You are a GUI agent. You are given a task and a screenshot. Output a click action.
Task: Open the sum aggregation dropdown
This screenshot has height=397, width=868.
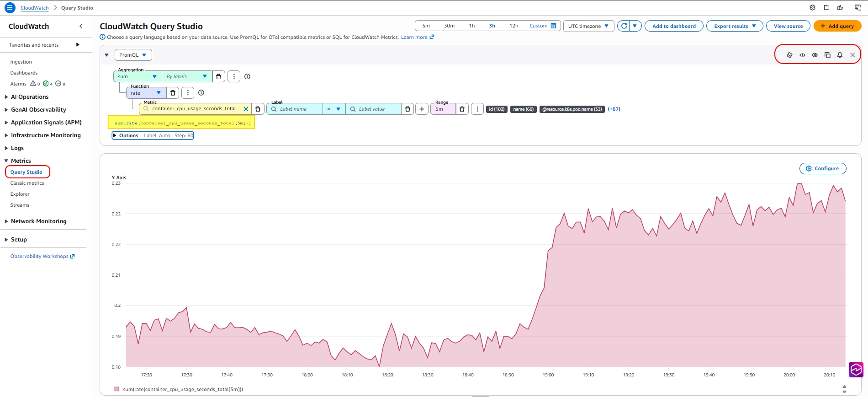point(138,77)
